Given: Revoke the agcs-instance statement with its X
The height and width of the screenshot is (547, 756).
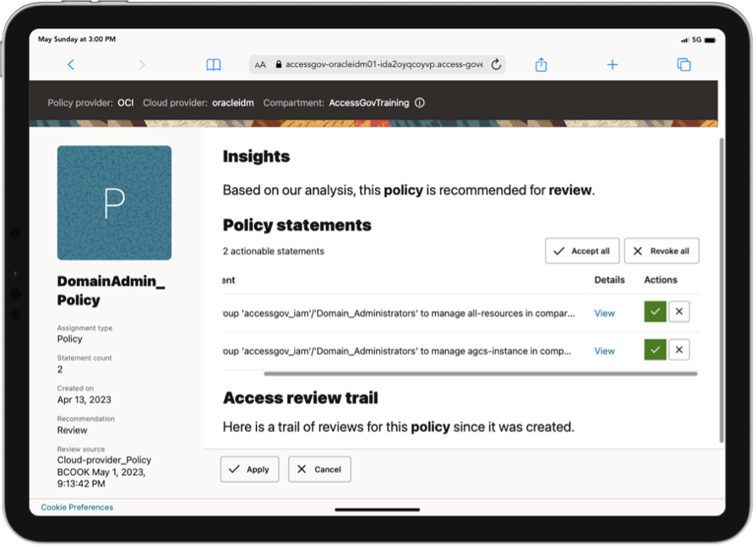Looking at the screenshot, I should [678, 349].
